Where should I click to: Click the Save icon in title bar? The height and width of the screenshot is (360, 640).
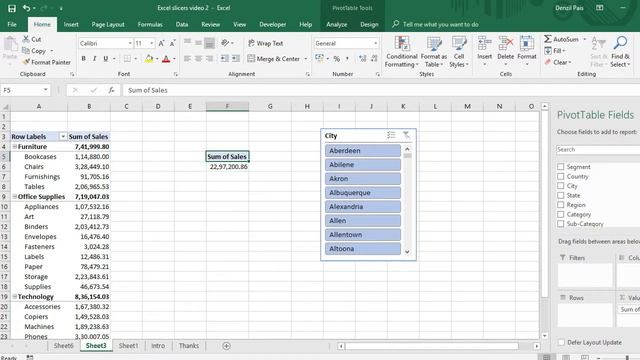click(12, 8)
